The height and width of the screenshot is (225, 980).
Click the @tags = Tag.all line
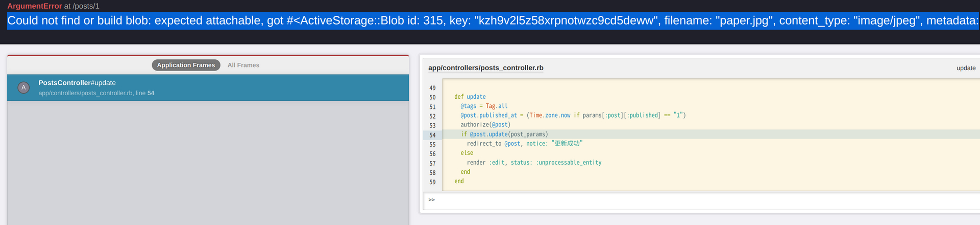[x=484, y=106]
